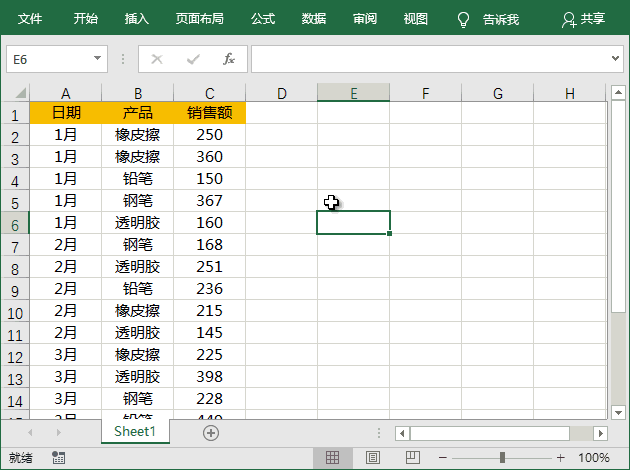Select column A header
This screenshot has width=630, height=470.
(x=65, y=93)
